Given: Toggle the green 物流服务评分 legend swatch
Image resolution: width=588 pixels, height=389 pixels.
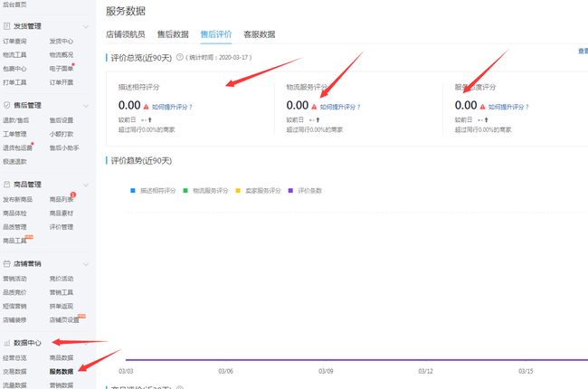Looking at the screenshot, I should point(185,191).
